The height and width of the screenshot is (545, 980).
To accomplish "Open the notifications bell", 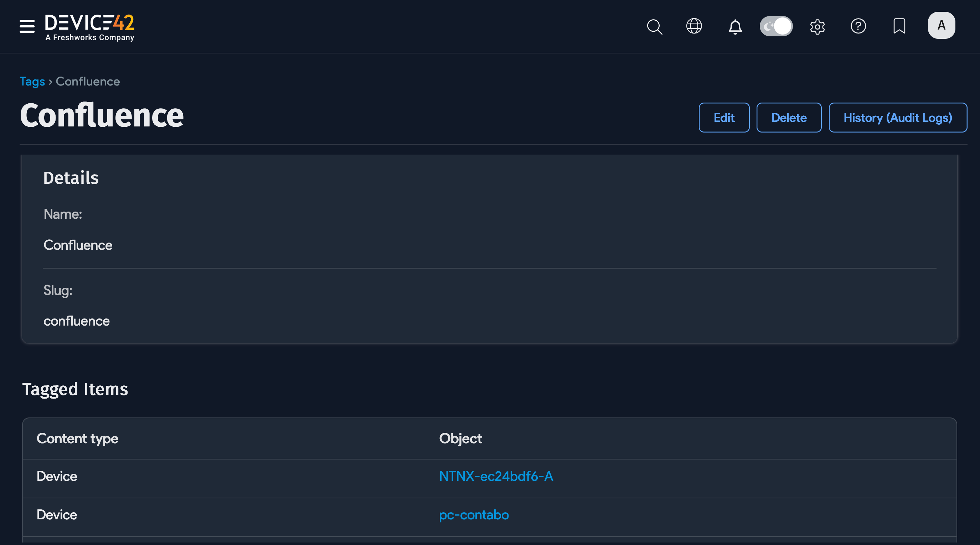I will pyautogui.click(x=735, y=26).
